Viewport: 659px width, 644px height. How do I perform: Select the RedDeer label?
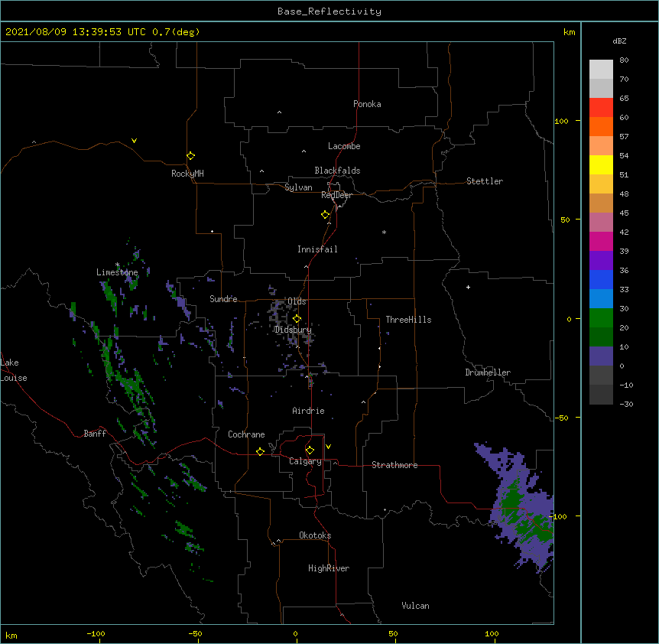click(336, 195)
